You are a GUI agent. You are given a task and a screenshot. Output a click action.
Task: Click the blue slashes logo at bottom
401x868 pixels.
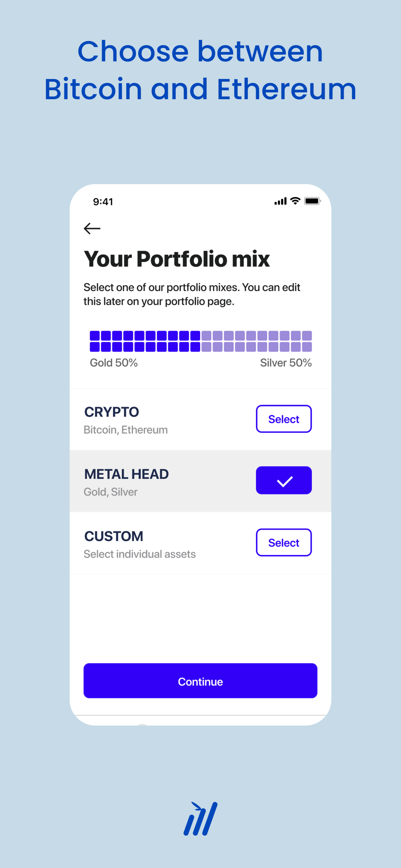[x=200, y=819]
